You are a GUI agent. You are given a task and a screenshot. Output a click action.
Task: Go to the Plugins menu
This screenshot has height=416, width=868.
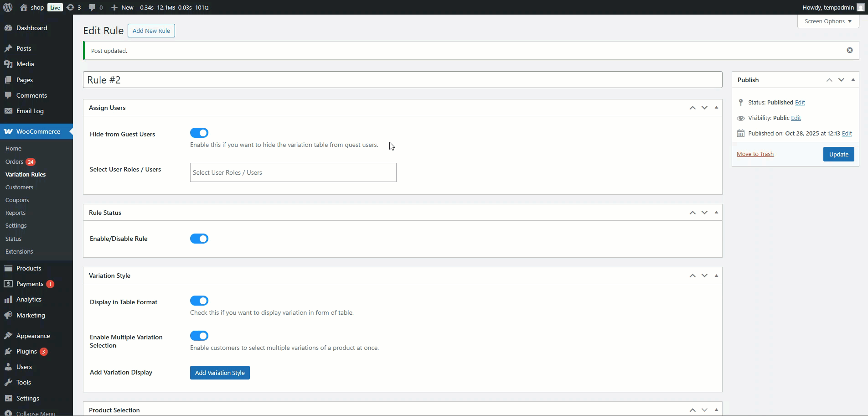(x=26, y=351)
